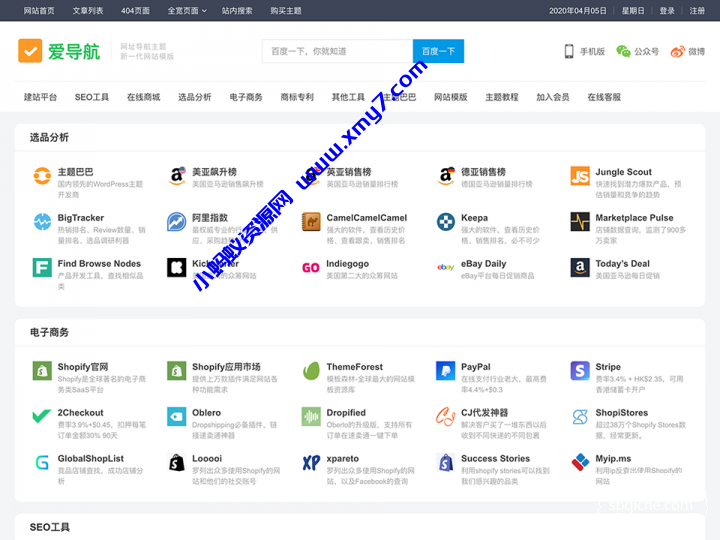The image size is (720, 540).
Task: Click the BigTracker blue icon
Action: click(42, 222)
